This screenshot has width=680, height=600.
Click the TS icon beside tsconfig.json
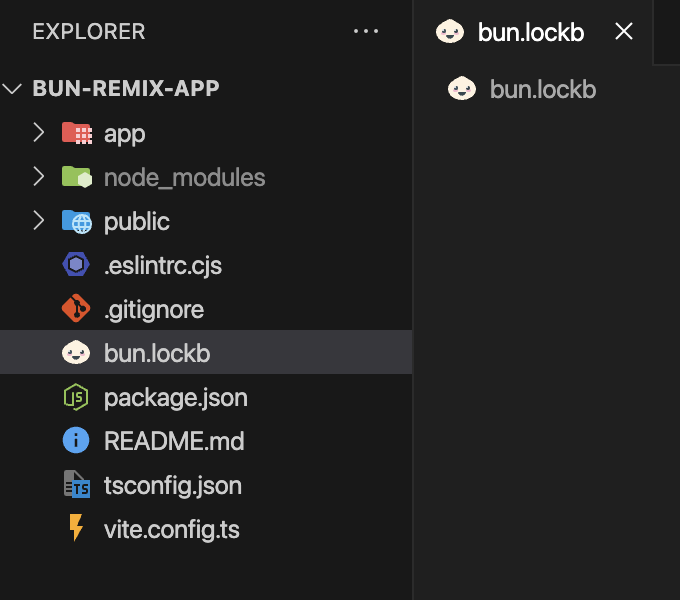(x=77, y=484)
